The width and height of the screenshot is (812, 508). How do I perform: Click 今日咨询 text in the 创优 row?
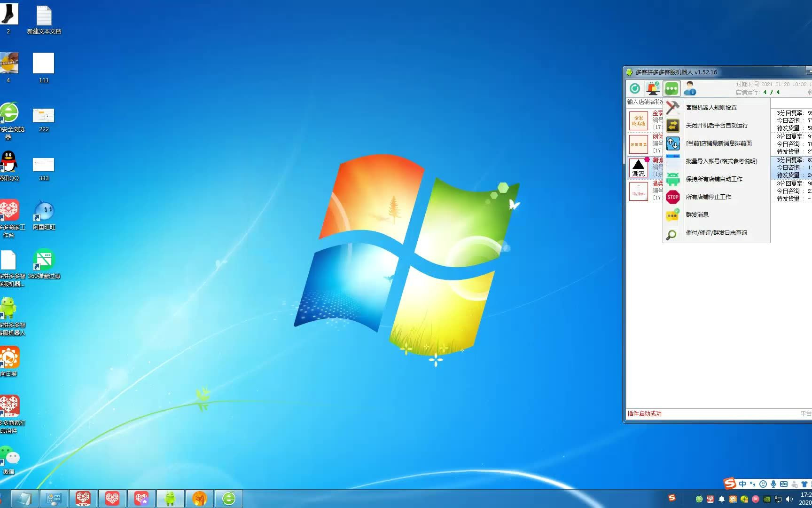788,144
